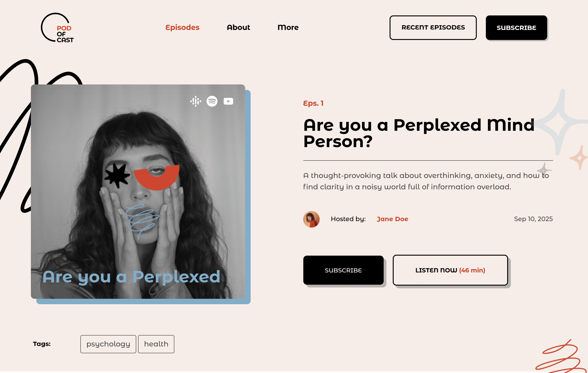
Task: Open the YouTube icon on episode cover
Action: pos(228,101)
